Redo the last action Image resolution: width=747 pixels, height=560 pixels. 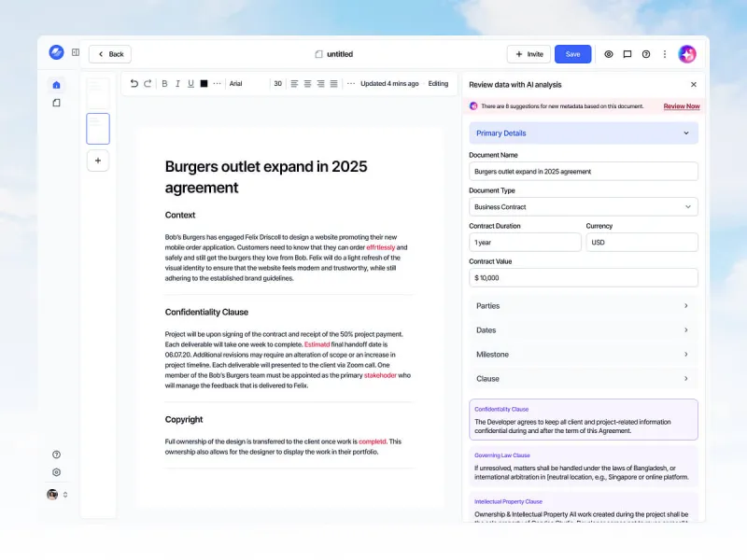coord(148,83)
